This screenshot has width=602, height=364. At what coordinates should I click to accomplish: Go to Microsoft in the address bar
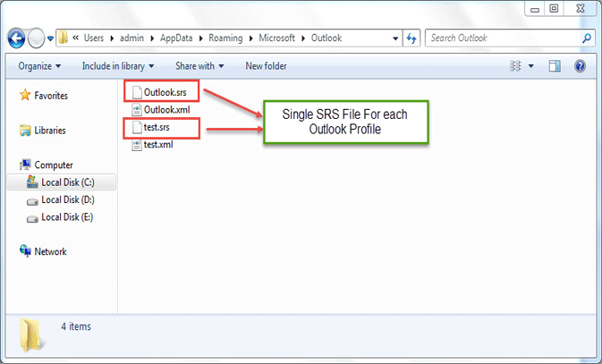click(276, 38)
